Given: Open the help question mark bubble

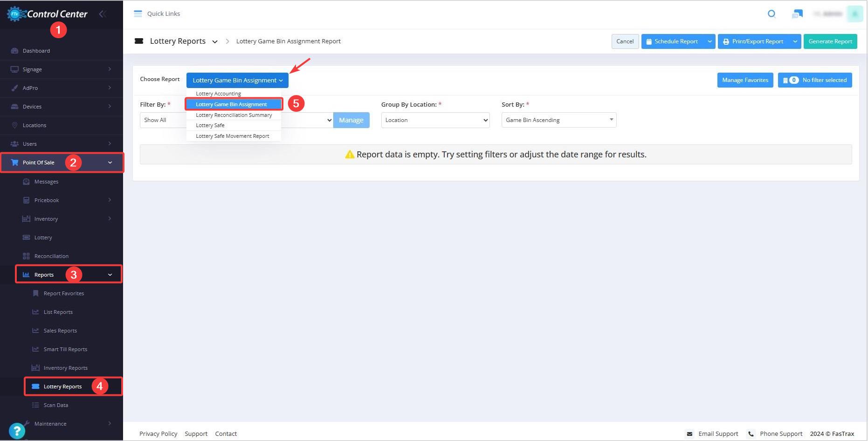Looking at the screenshot, I should point(17,431).
